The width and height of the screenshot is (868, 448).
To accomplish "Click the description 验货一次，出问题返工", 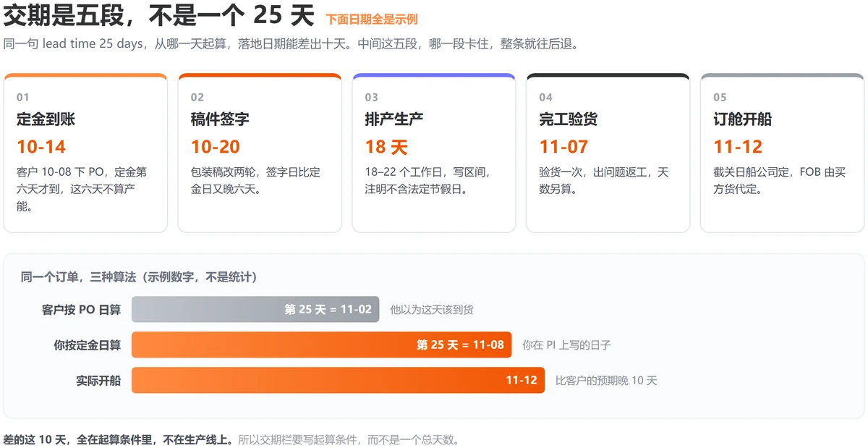I will tap(605, 181).
